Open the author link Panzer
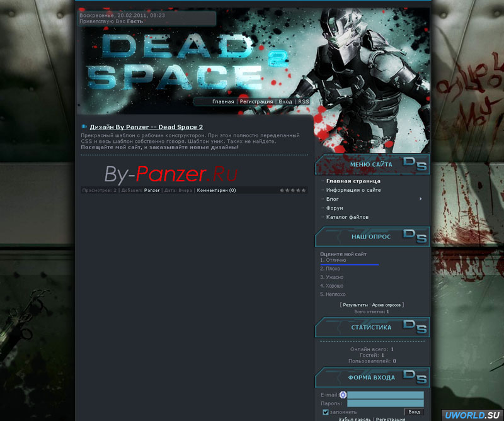 (x=152, y=191)
